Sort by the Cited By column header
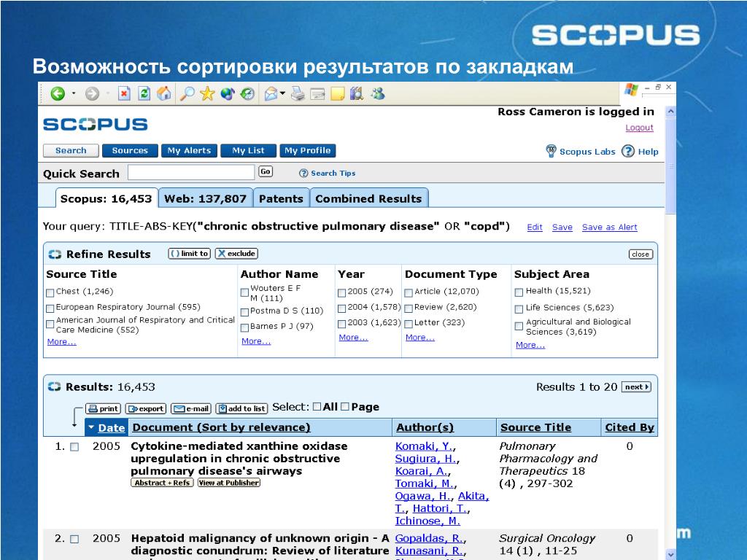The height and width of the screenshot is (560, 747). 630,427
